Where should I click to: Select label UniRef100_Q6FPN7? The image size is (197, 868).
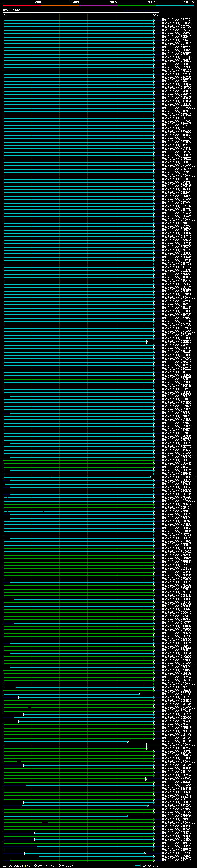176,474
